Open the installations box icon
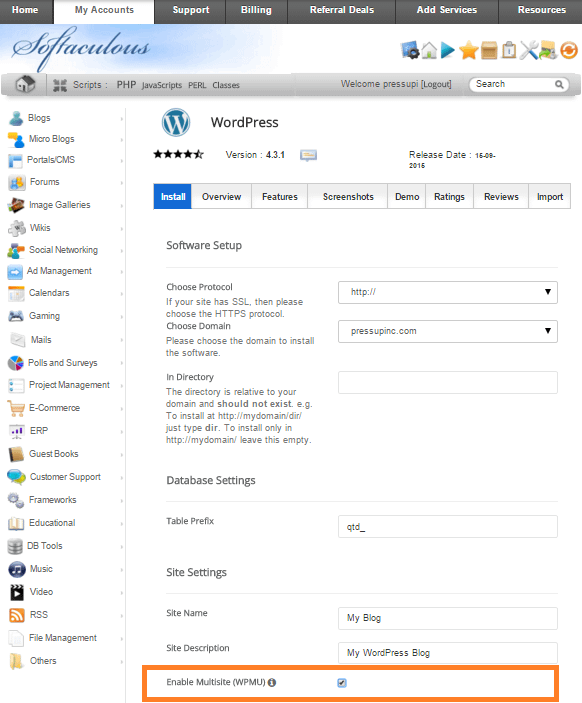Viewport: 582px width, 703px height. point(489,50)
